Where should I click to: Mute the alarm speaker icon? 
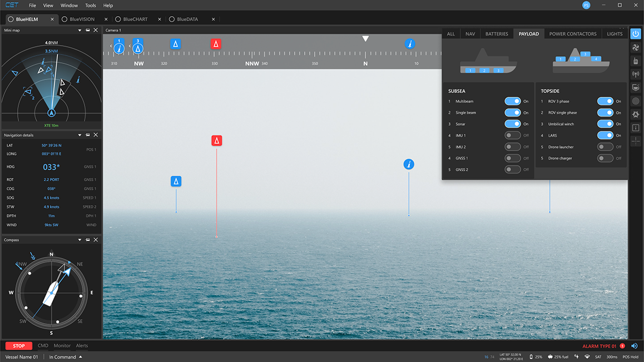point(634,346)
